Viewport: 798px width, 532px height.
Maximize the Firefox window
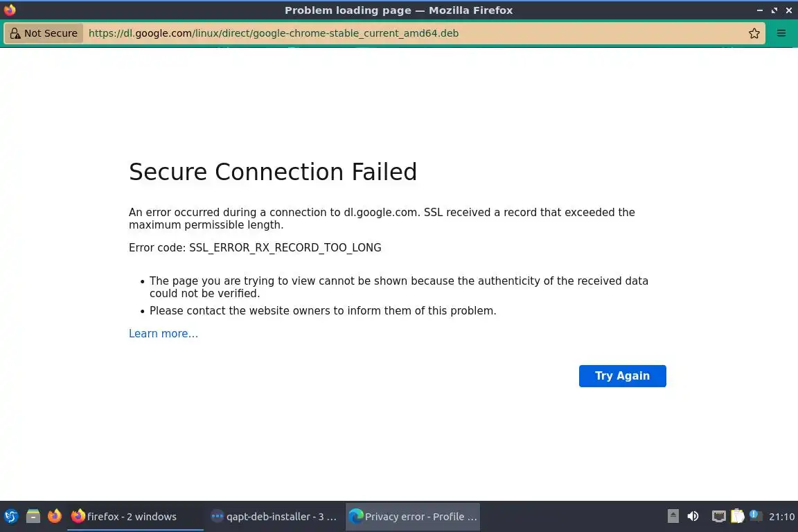[774, 10]
